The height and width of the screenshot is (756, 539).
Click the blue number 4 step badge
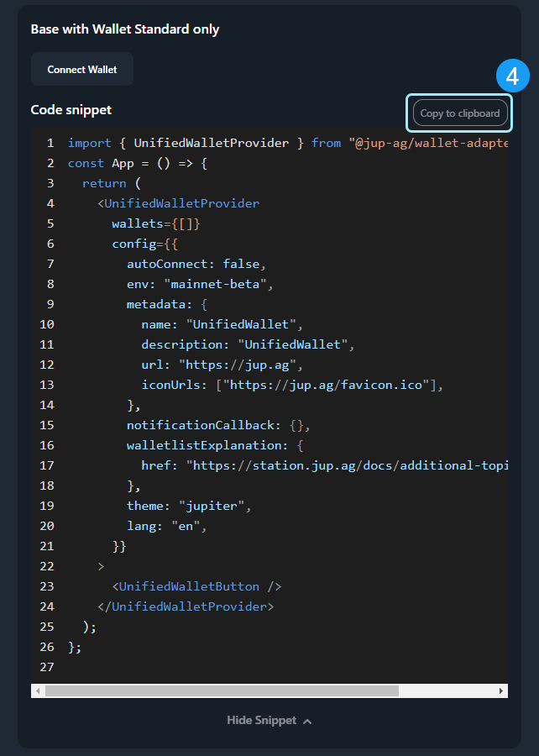pyautogui.click(x=512, y=76)
